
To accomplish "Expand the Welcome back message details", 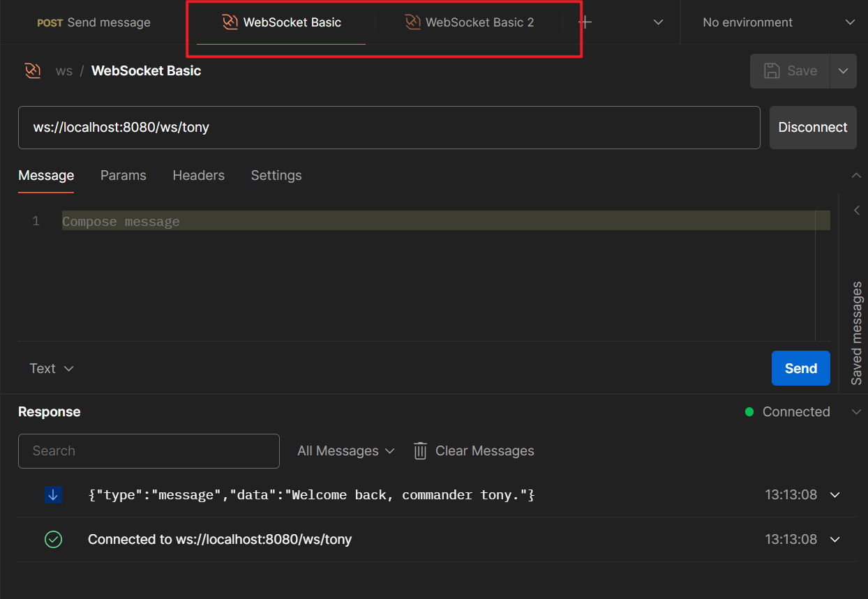I will [x=835, y=495].
